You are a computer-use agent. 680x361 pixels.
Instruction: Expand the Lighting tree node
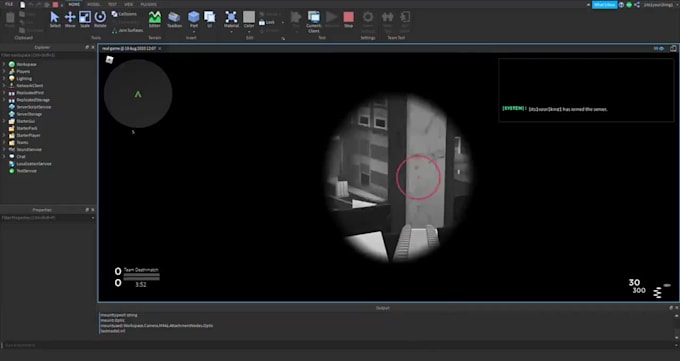4,79
